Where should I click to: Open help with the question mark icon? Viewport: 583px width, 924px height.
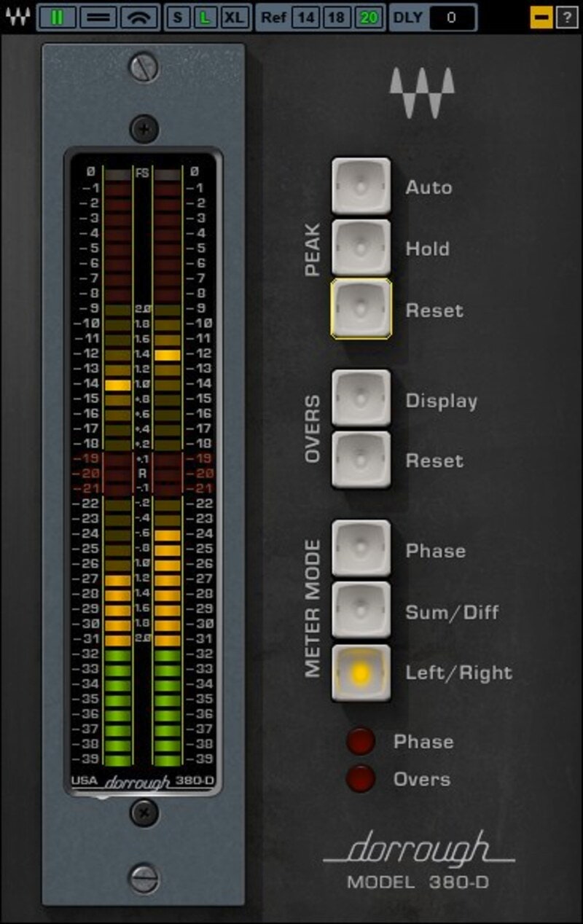pyautogui.click(x=567, y=17)
